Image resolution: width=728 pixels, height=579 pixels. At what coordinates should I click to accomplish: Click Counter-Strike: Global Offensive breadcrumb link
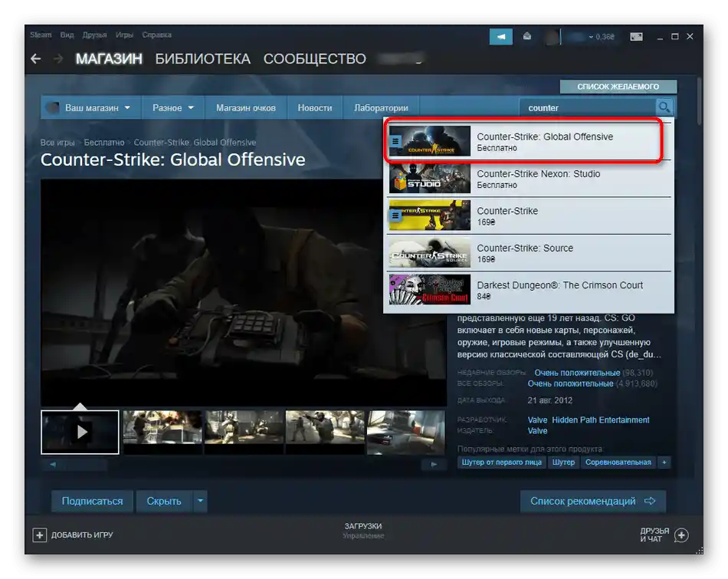coord(195,142)
